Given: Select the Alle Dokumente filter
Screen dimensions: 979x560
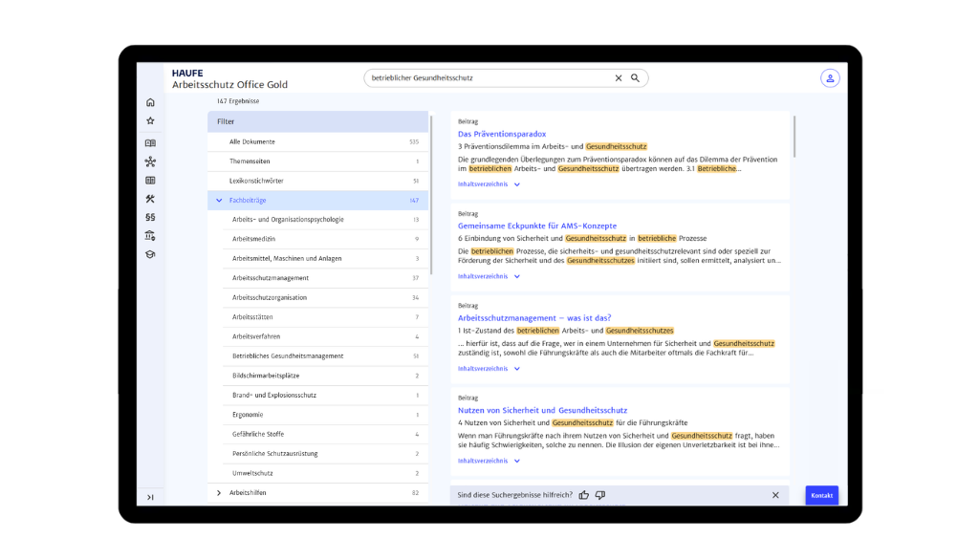Looking at the screenshot, I should coord(251,141).
